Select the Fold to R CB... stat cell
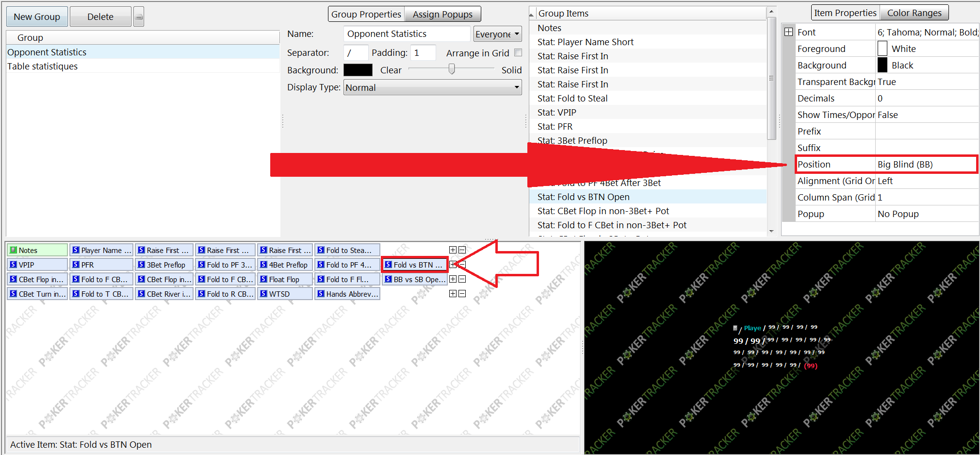This screenshot has height=455, width=980. (x=225, y=294)
